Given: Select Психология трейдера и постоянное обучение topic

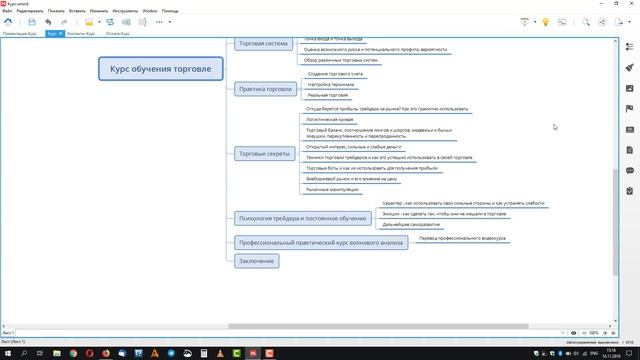Looking at the screenshot, I should [x=302, y=218].
